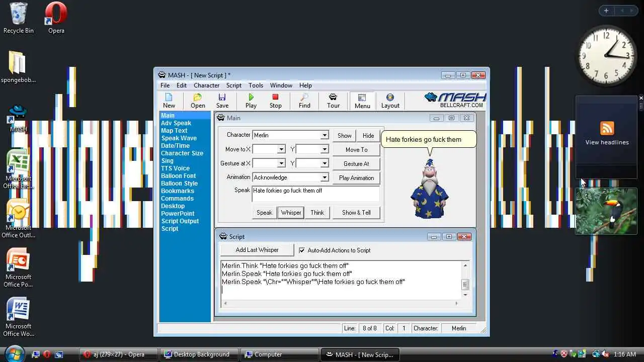644x362 pixels.
Task: Switch to Computer window in taskbar
Action: pos(280,354)
